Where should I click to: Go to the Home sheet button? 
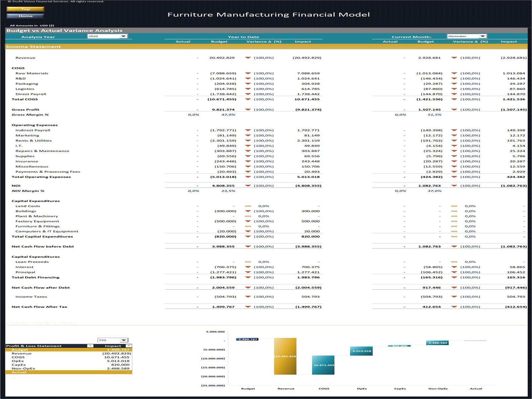(x=25, y=16)
